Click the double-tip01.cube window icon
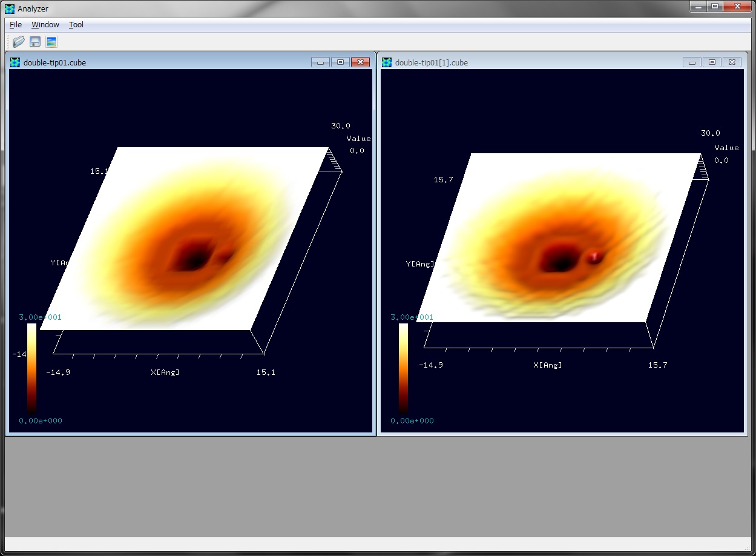The width and height of the screenshot is (756, 556). 15,62
